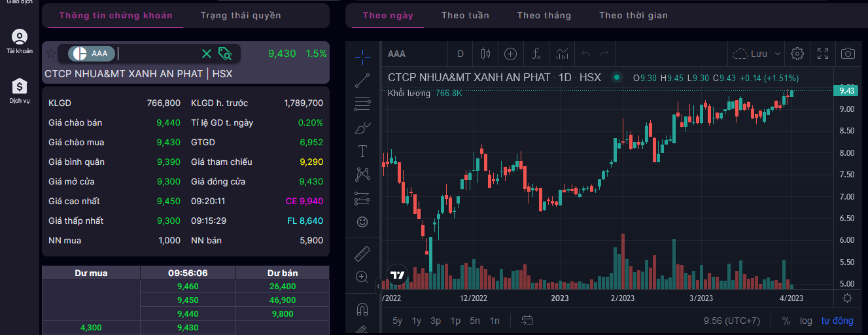868x335 pixels.
Task: Set chart range to 1y
Action: pyautogui.click(x=416, y=321)
